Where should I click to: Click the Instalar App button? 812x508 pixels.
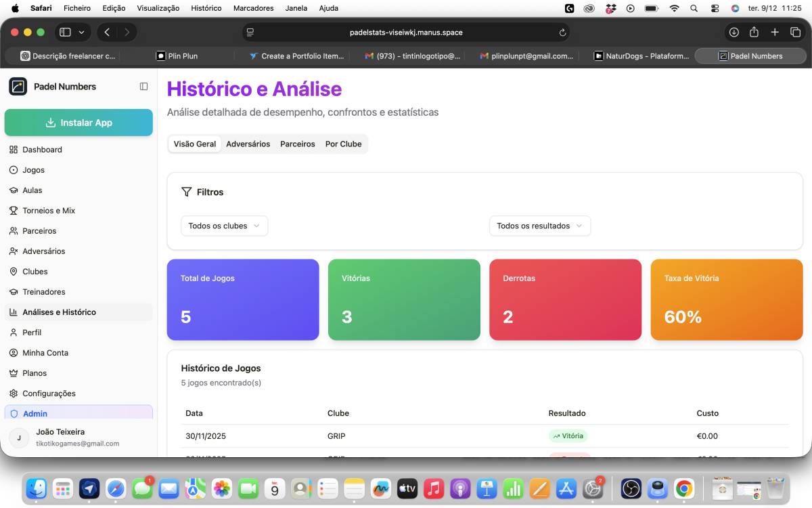tap(78, 123)
